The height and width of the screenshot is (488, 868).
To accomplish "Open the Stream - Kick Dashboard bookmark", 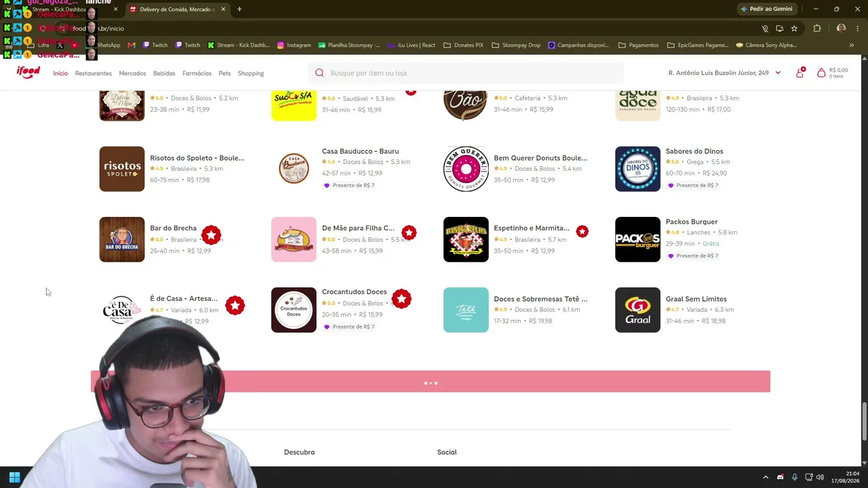I will tap(239, 45).
